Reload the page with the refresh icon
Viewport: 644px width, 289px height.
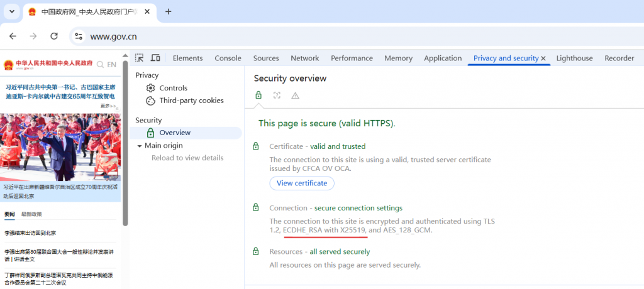pos(54,36)
